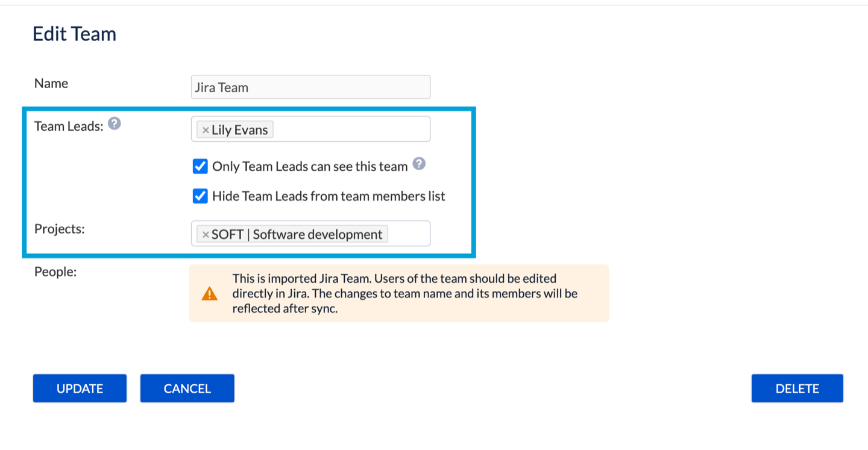868x450 pixels.
Task: Click help icon after 'can see this team'
Action: 420,164
